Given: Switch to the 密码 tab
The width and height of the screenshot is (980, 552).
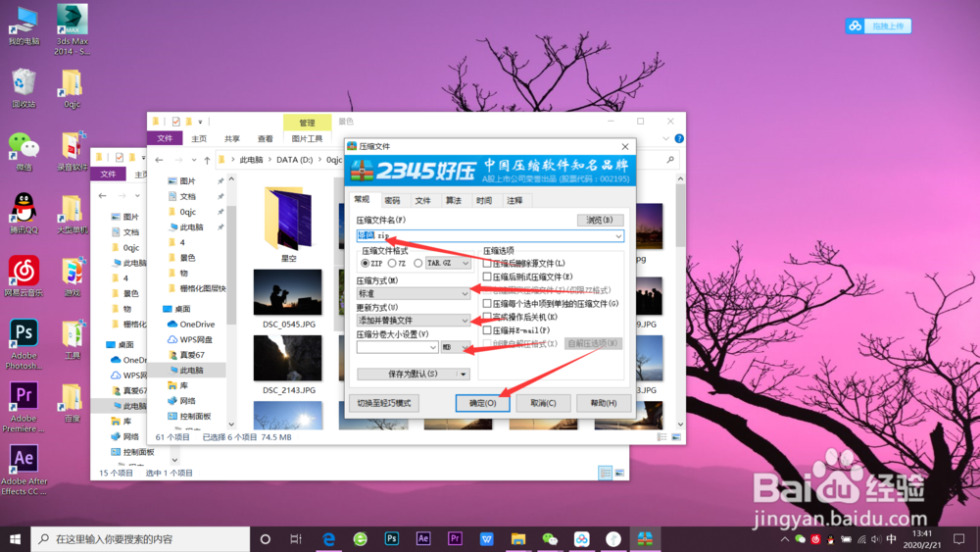Looking at the screenshot, I should (x=393, y=200).
